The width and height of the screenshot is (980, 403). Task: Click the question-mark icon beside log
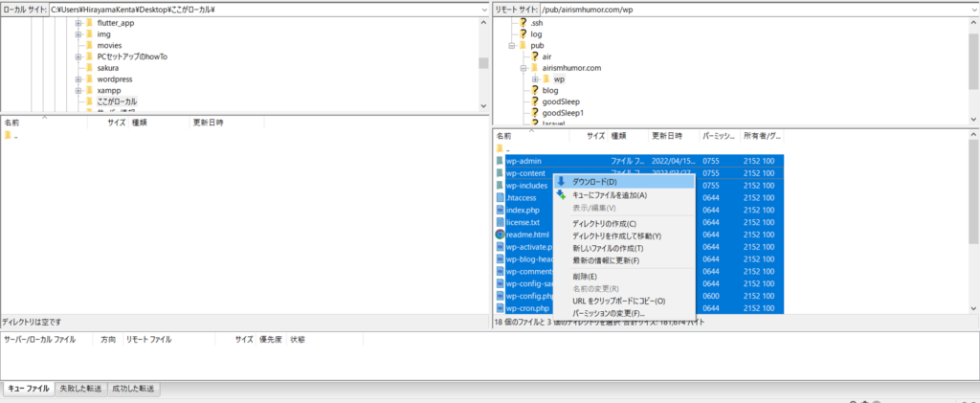point(524,34)
